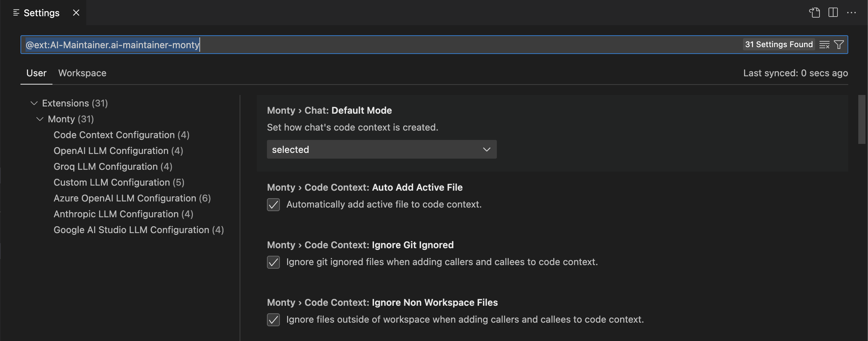
Task: Split the editor using the split icon
Action: [x=833, y=13]
